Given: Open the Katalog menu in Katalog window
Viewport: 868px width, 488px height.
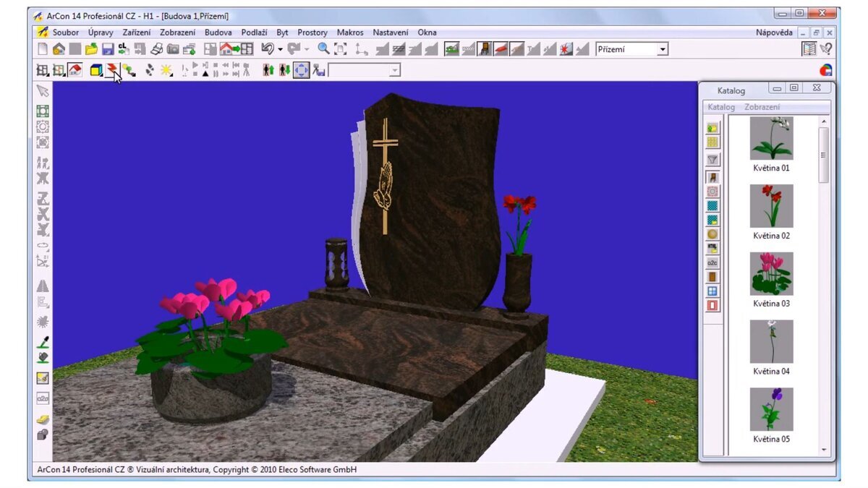Looking at the screenshot, I should point(721,107).
